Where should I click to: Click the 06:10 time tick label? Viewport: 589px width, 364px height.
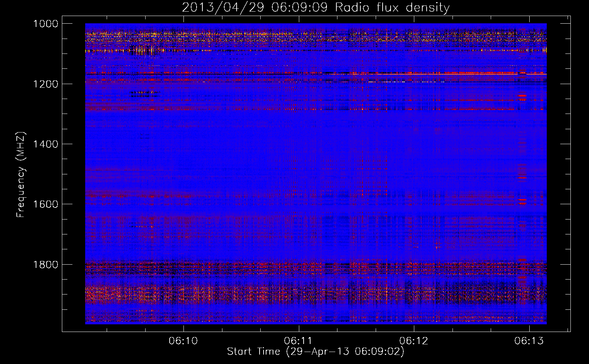tap(183, 341)
